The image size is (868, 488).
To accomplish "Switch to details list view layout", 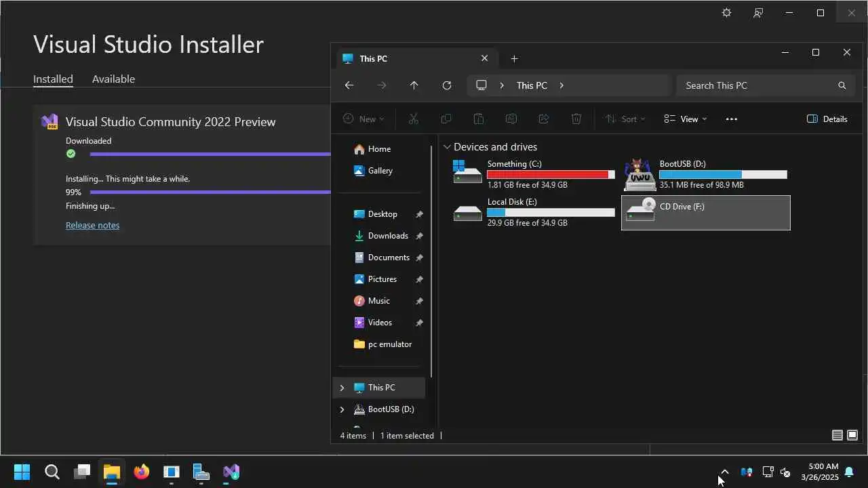I will (x=837, y=435).
